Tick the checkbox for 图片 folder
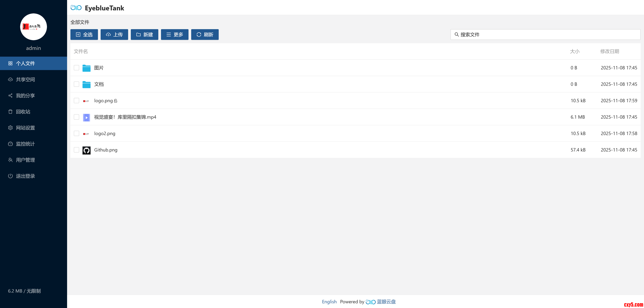 point(76,68)
